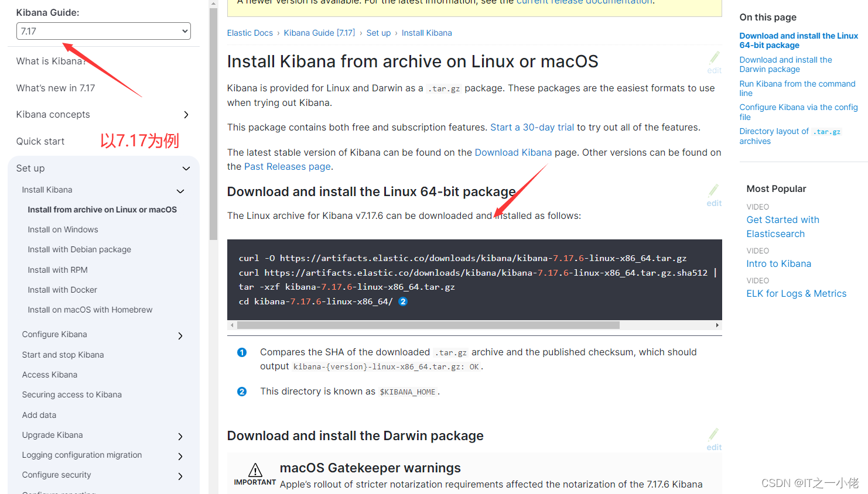Open the Intro to Kibana video
Screen dimensions: 868x494
coord(778,263)
